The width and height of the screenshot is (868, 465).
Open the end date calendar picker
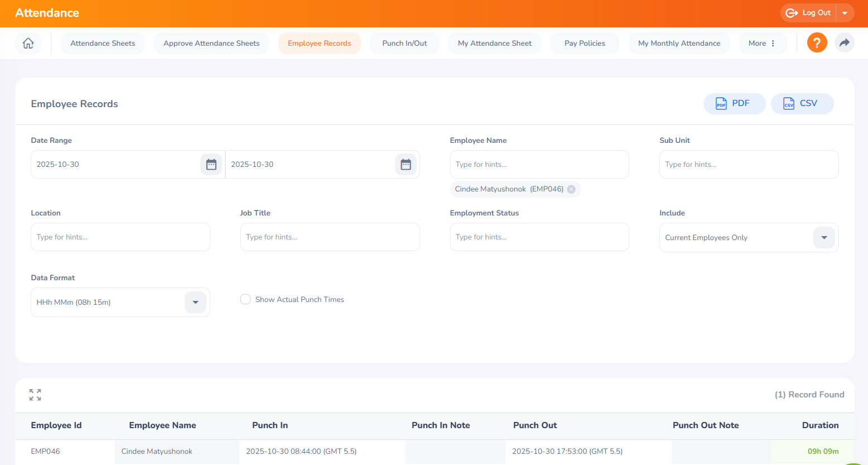pyautogui.click(x=406, y=165)
